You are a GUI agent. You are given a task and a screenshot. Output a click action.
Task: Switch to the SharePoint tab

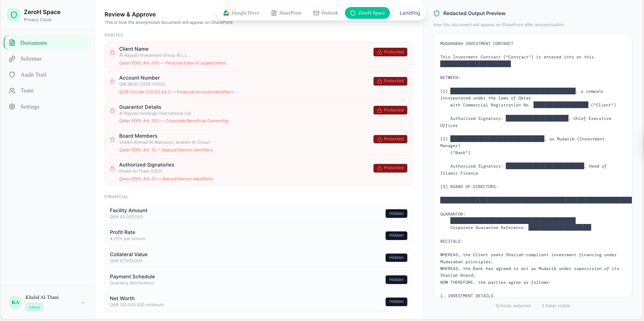point(286,13)
